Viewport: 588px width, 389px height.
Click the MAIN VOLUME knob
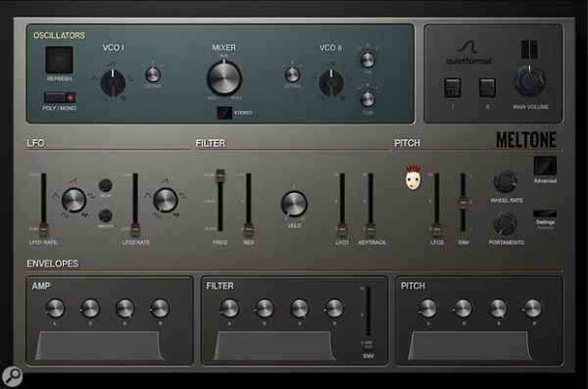coord(529,81)
